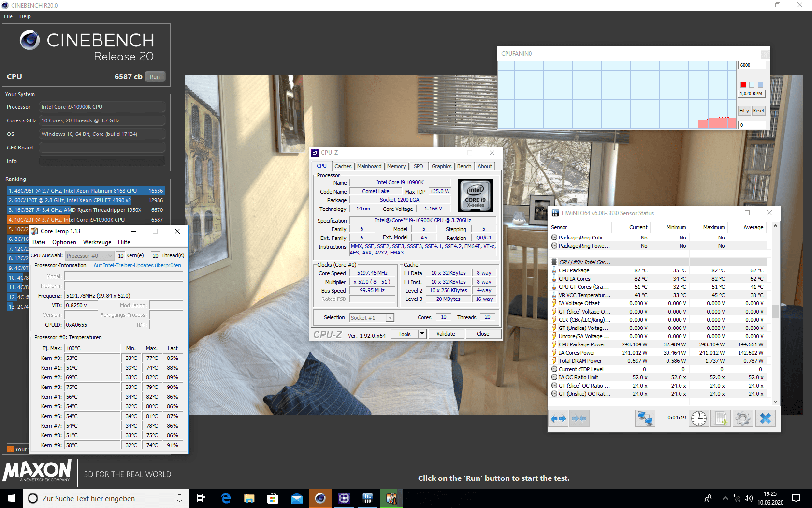Click the blue expand-arrows icon in HWiNFO toolbar

[558, 418]
